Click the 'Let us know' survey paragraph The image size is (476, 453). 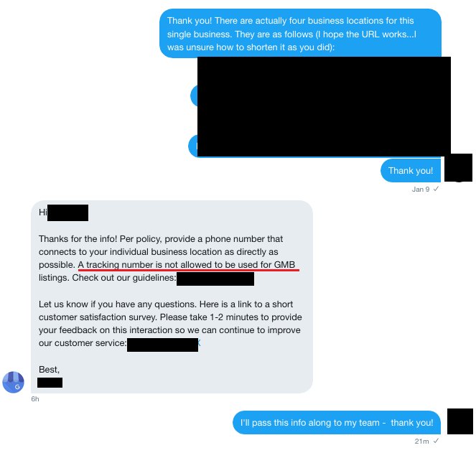[x=170, y=324]
